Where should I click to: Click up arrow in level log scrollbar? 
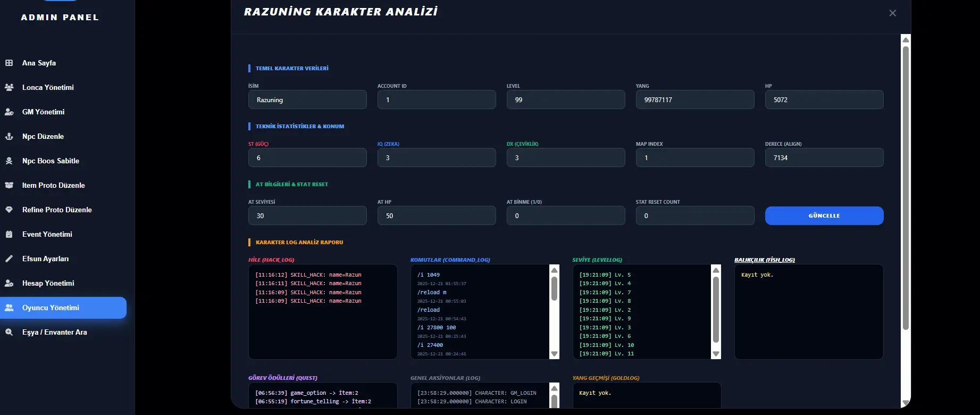coord(716,270)
